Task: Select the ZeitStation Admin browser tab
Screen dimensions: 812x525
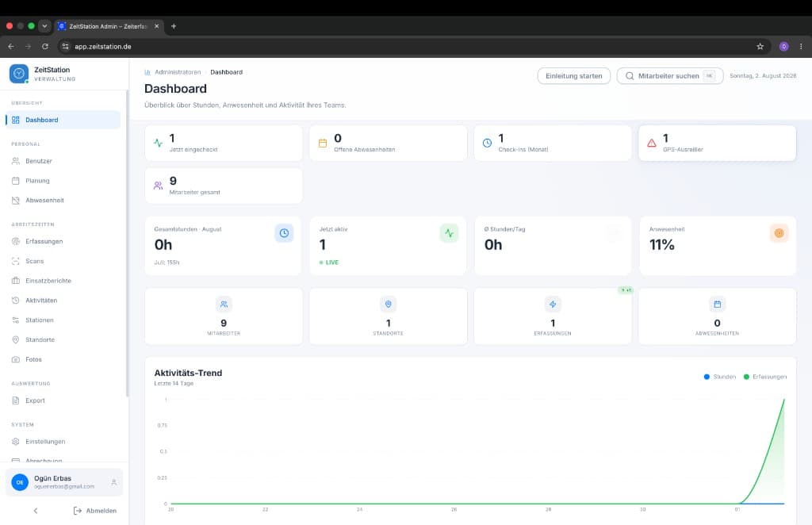Action: 109,26
